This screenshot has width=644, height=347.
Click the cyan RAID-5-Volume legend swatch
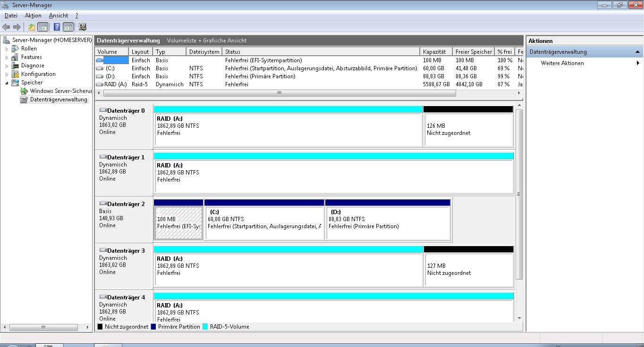(205, 327)
